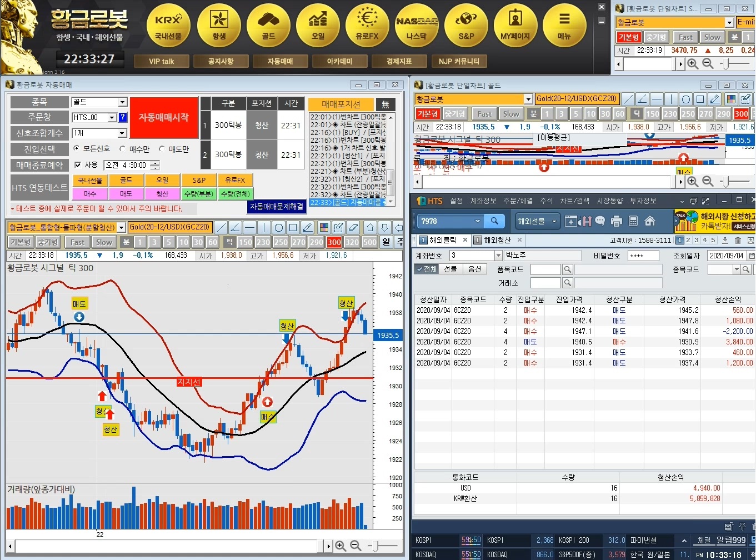756x560 pixels.
Task: Expand 계좌번호 dropdown in HTS window
Action: [498, 255]
